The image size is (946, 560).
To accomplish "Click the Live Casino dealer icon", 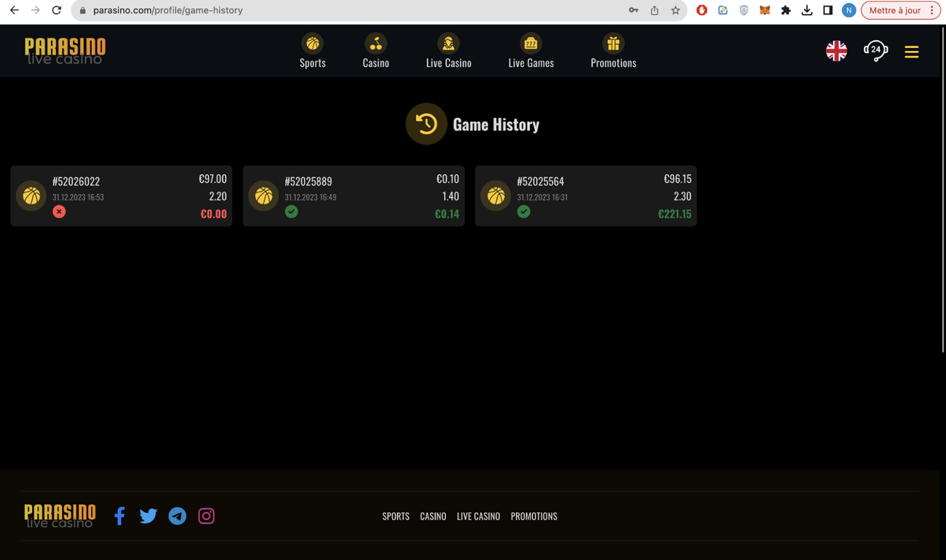I will point(448,44).
